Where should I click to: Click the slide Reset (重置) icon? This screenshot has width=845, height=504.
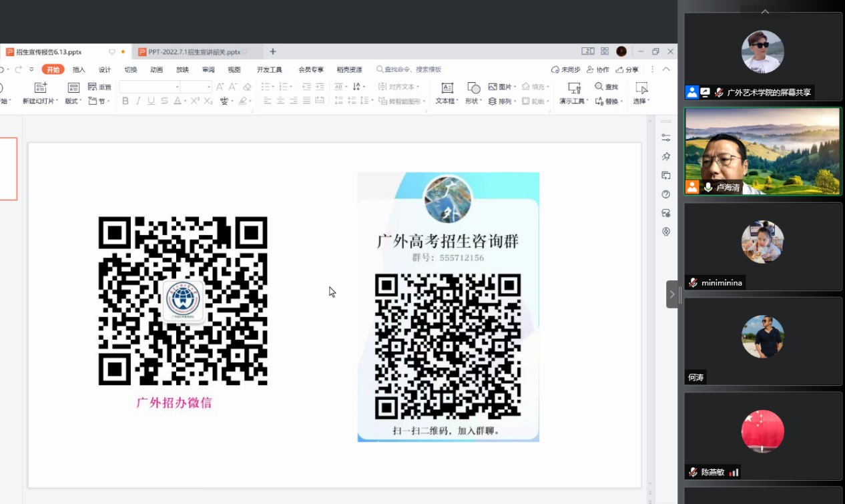(93, 87)
